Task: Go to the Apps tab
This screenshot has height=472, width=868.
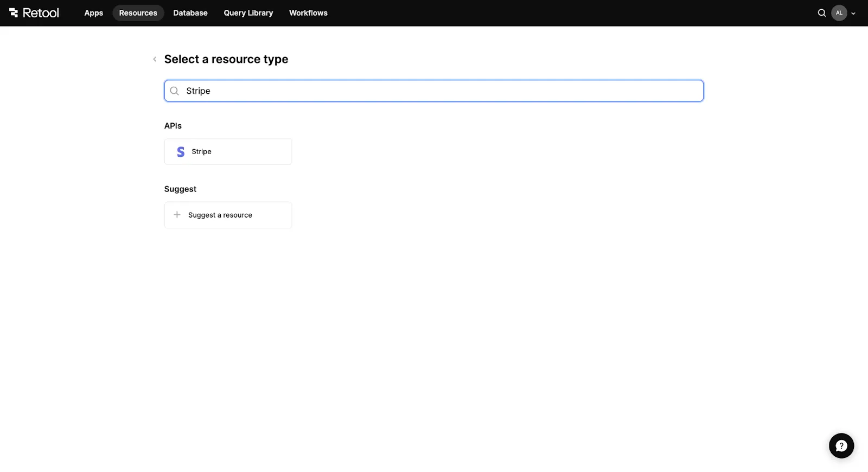Action: pyautogui.click(x=94, y=13)
